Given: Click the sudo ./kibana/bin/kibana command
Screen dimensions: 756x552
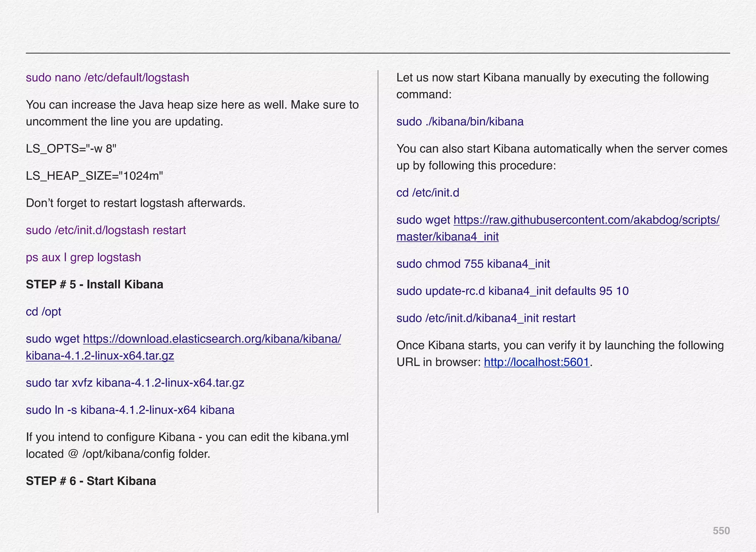Looking at the screenshot, I should tap(460, 122).
